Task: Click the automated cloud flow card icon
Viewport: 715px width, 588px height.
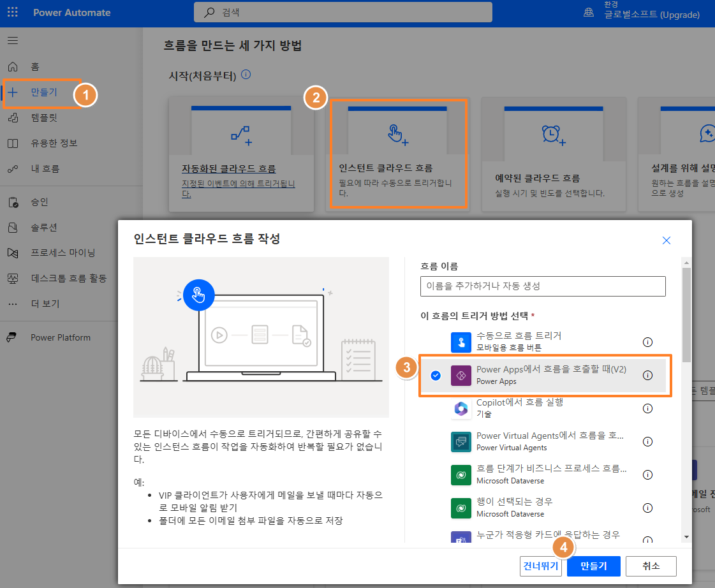Action: [x=241, y=135]
